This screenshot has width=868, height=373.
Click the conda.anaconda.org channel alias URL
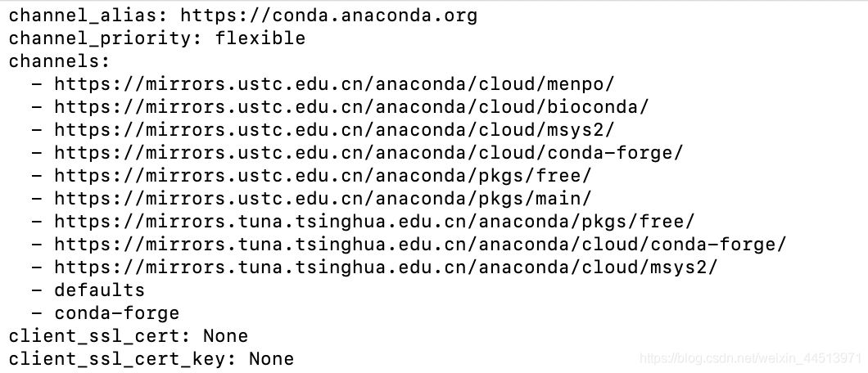[328, 15]
